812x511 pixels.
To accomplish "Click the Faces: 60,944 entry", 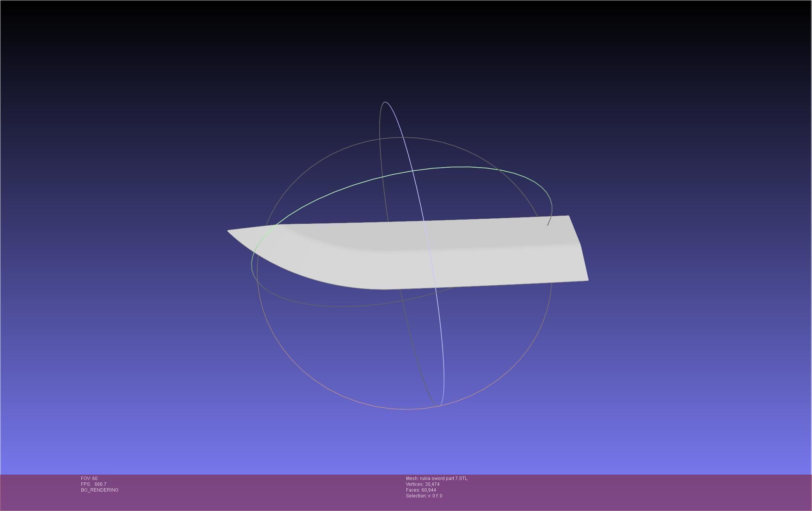I will coord(421,490).
